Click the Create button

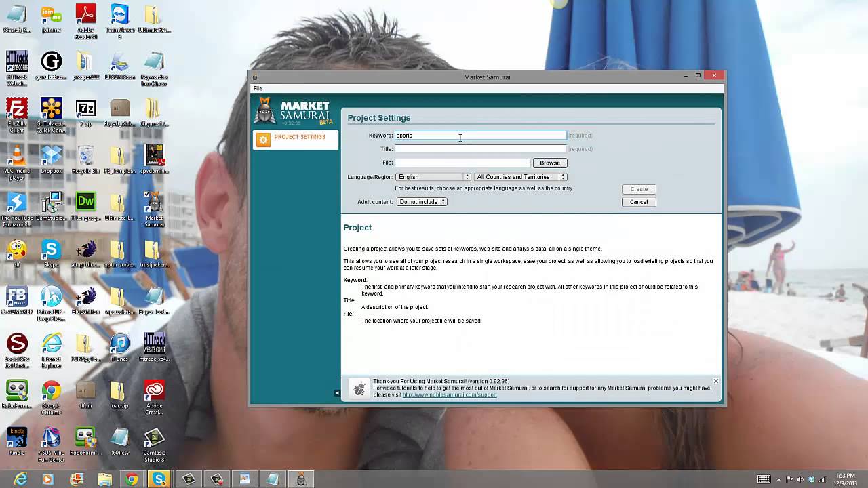(x=639, y=189)
